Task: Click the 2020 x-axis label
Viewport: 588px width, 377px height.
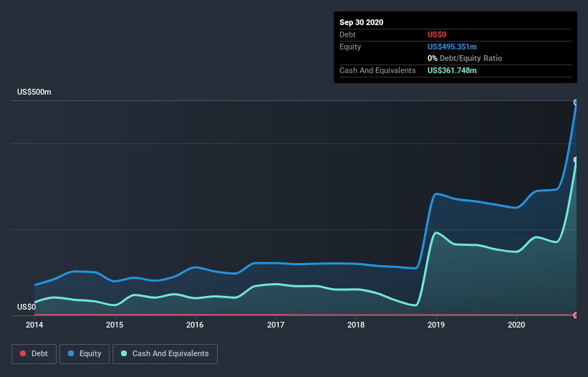Action: (516, 325)
